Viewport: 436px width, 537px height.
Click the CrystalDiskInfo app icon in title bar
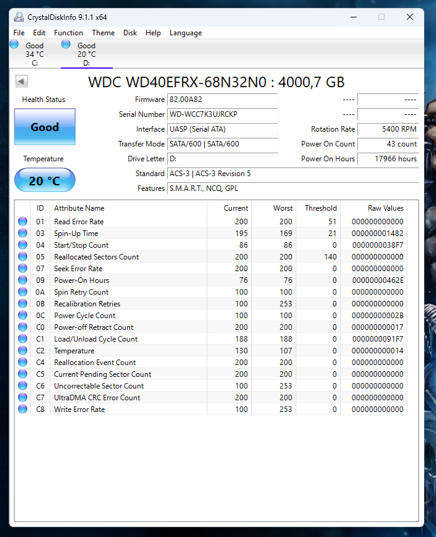point(19,17)
